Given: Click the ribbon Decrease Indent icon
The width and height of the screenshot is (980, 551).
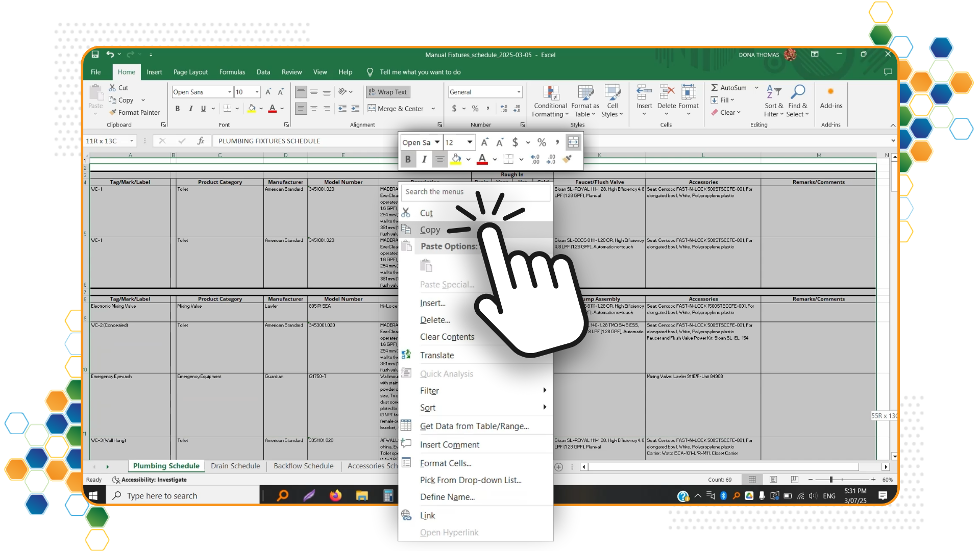Looking at the screenshot, I should tap(342, 109).
